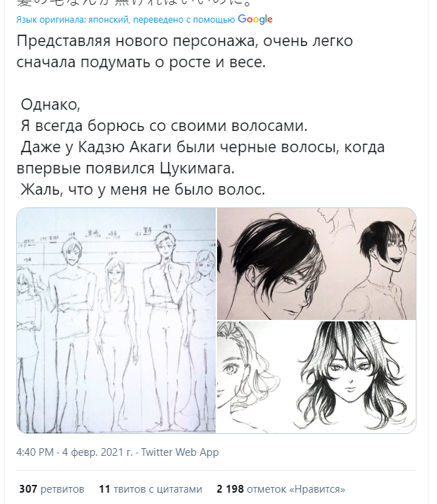Click the partially visible Japanese original text
Image resolution: width=437 pixels, height=504 pixels.
click(x=134, y=4)
